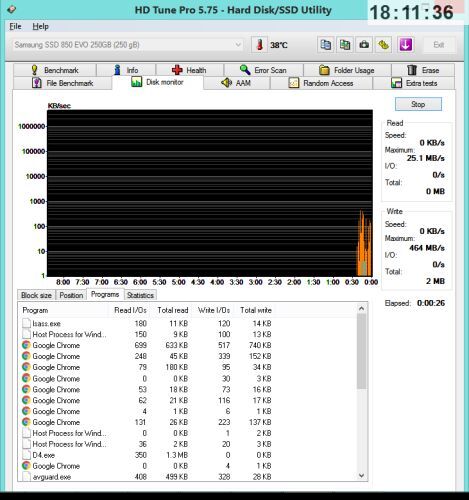Switch to the File Benchmark tab
Image resolution: width=469 pixels, height=500 pixels.
(62, 83)
